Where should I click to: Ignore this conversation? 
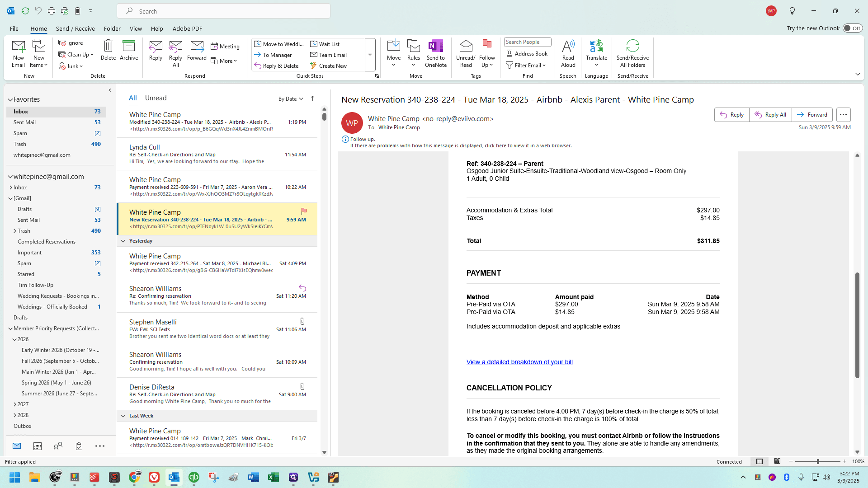coord(71,43)
